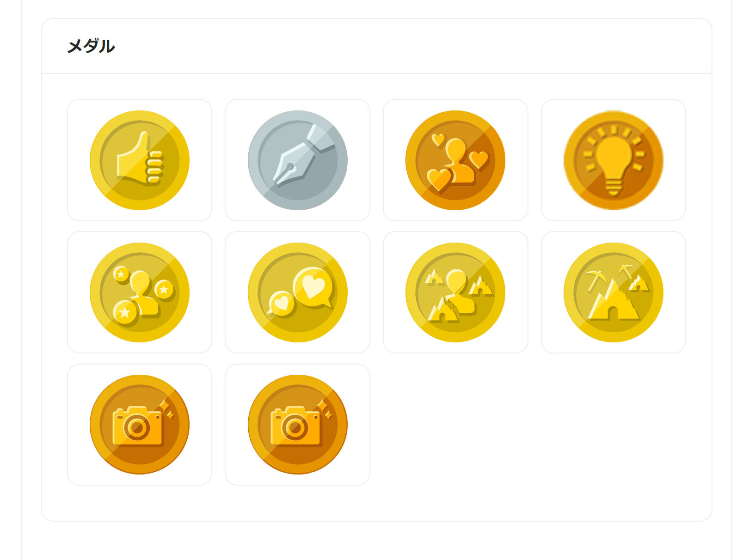Click the gold thumbs-up medal
Image resolution: width=749 pixels, height=560 pixels.
click(140, 160)
